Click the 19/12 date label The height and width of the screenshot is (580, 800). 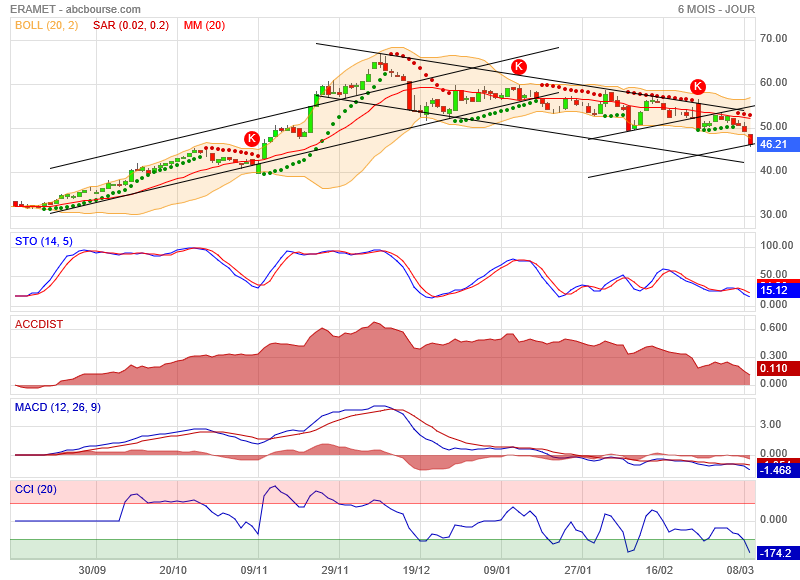click(416, 570)
